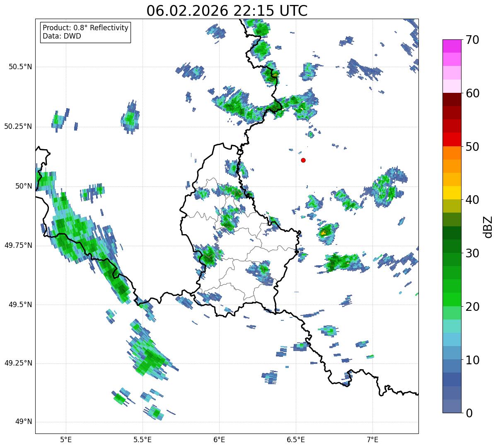Click the 'Data: DWD' label
This screenshot has height=448, width=498.
coord(62,36)
